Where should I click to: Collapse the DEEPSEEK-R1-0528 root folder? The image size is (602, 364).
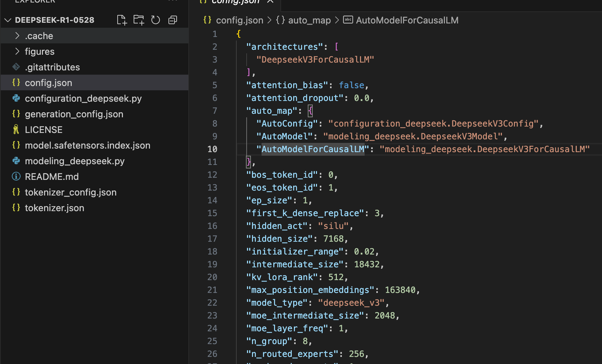[x=8, y=20]
